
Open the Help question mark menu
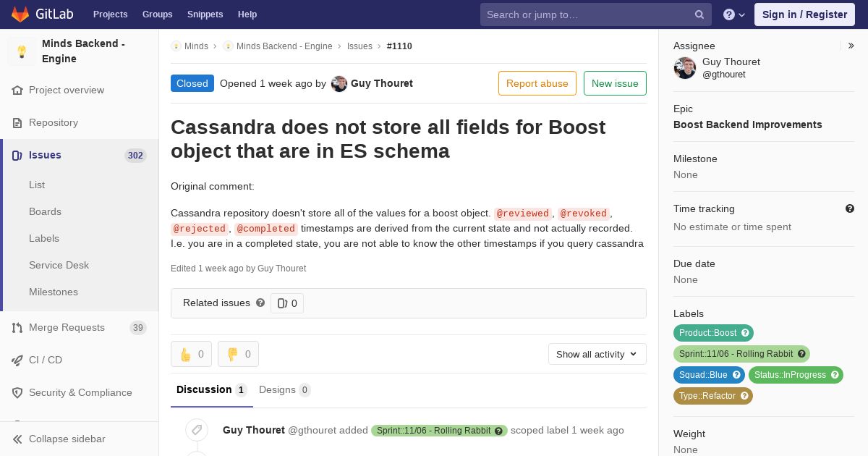[x=734, y=14]
